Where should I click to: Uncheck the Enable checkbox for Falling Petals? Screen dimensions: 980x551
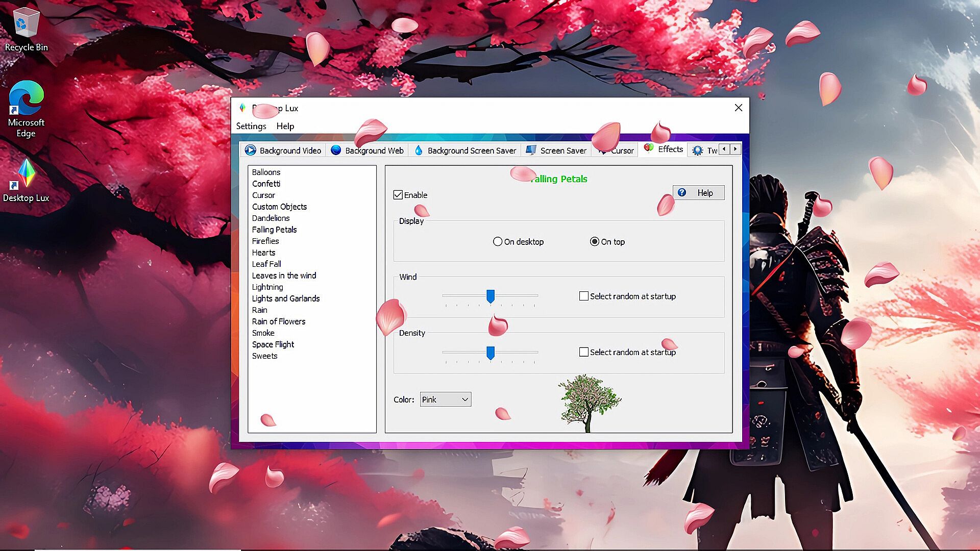pos(398,195)
